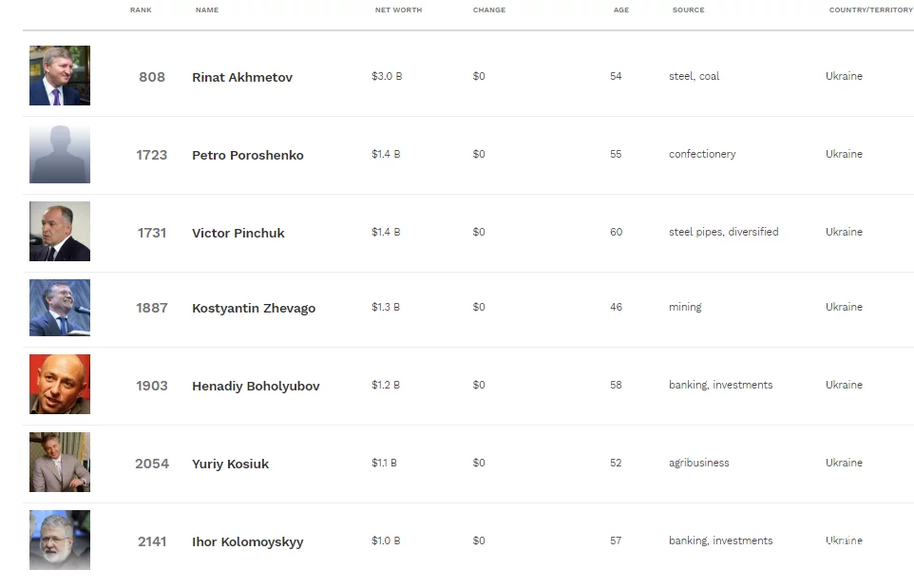Open the Rinat Akhmetov name link

[x=242, y=78]
